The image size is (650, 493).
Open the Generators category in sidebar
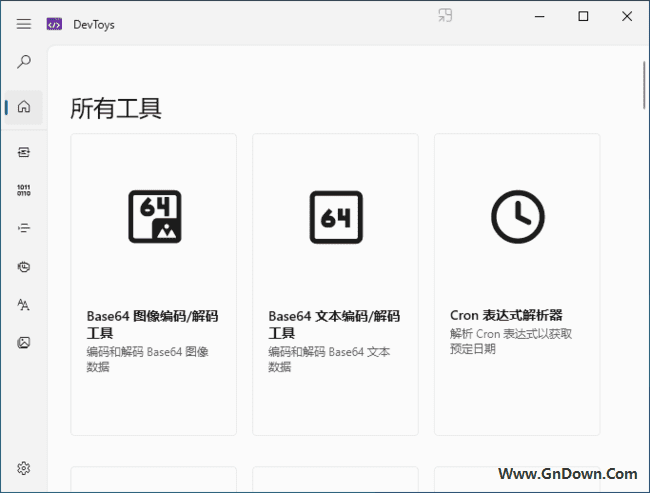click(24, 267)
